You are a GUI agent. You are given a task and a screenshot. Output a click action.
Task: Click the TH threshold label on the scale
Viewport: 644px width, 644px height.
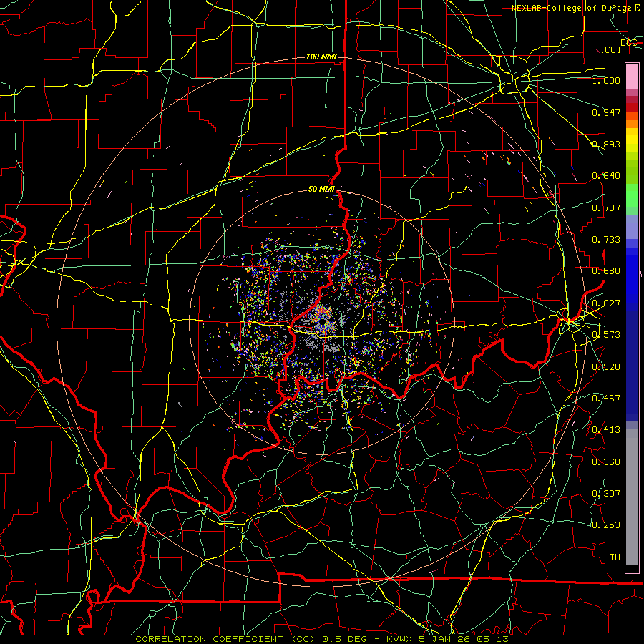615,557
